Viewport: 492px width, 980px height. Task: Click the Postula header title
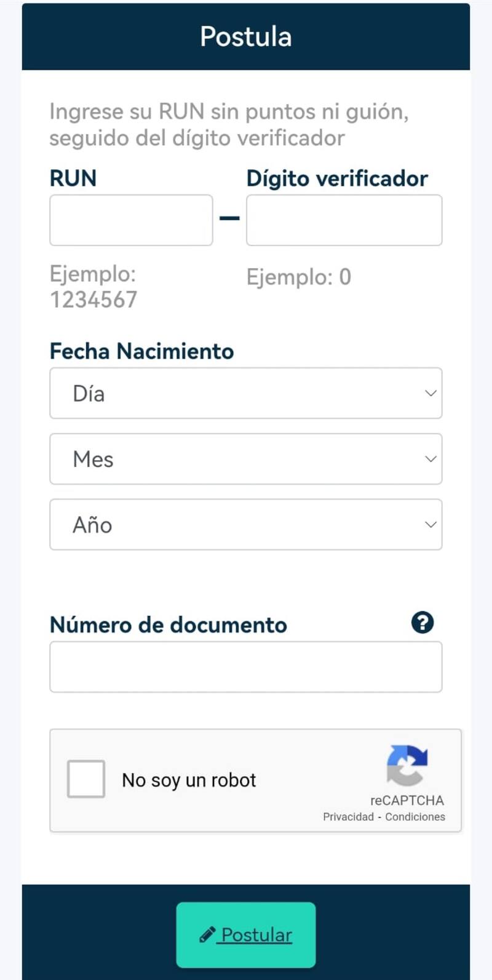[x=246, y=37]
